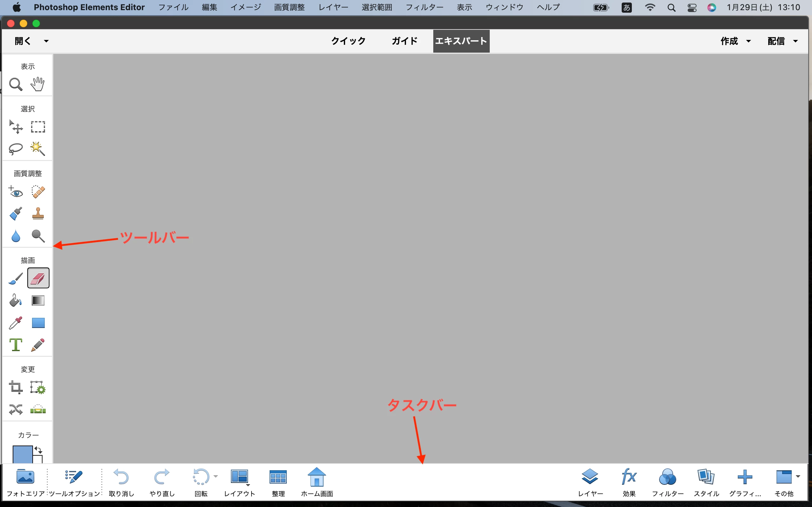
Task: Toggle the ツールオプション panel
Action: 74,482
